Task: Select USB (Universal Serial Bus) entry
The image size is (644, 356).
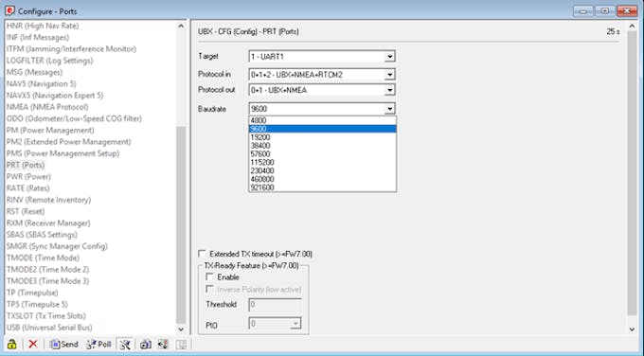Action: pyautogui.click(x=49, y=328)
